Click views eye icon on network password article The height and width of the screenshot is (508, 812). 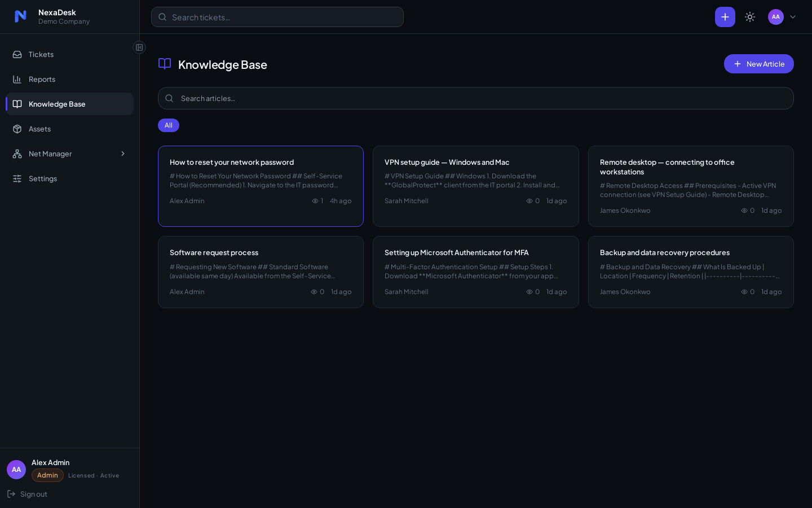tap(315, 201)
